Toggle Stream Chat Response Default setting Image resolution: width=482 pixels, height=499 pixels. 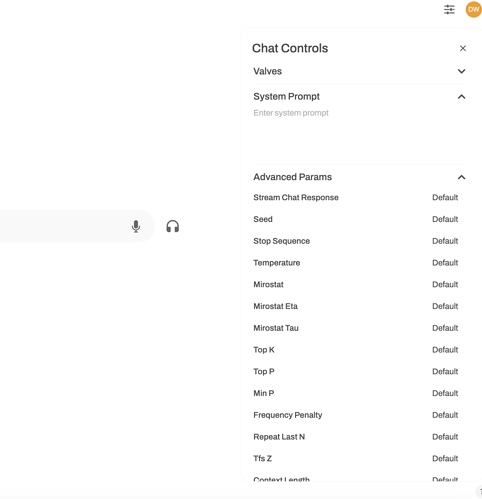tap(445, 197)
